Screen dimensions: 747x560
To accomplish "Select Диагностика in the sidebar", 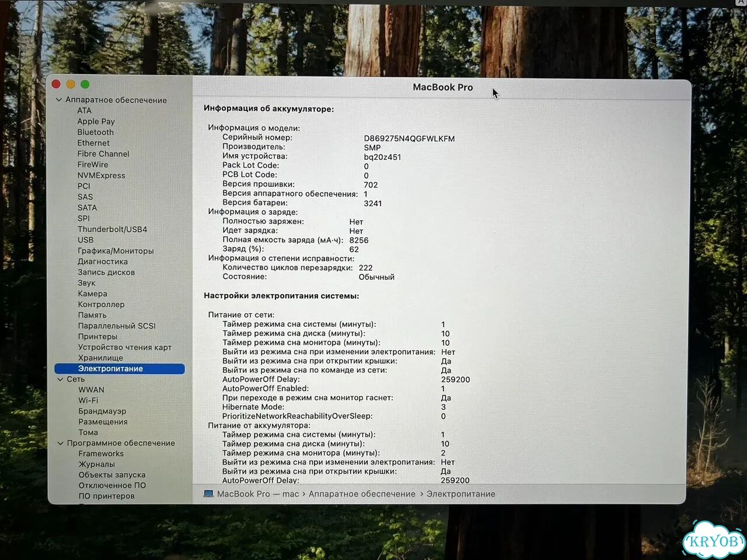I will 103,261.
